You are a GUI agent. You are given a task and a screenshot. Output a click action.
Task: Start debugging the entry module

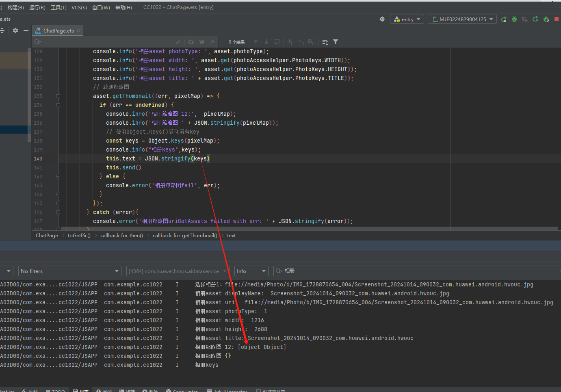(514, 19)
